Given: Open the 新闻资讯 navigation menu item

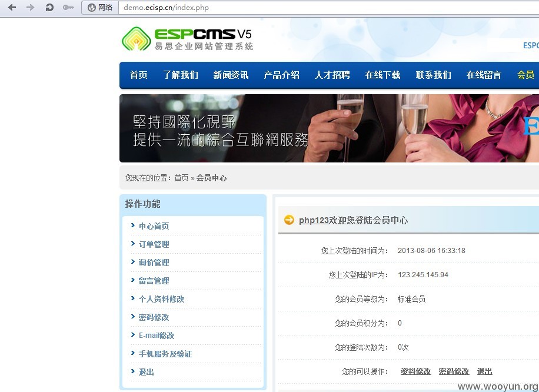Looking at the screenshot, I should point(231,75).
